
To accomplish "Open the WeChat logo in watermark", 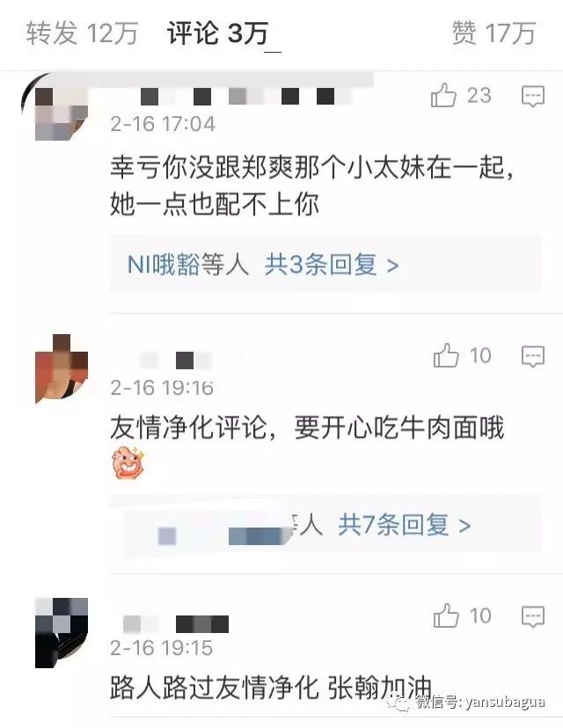I will coord(398,702).
